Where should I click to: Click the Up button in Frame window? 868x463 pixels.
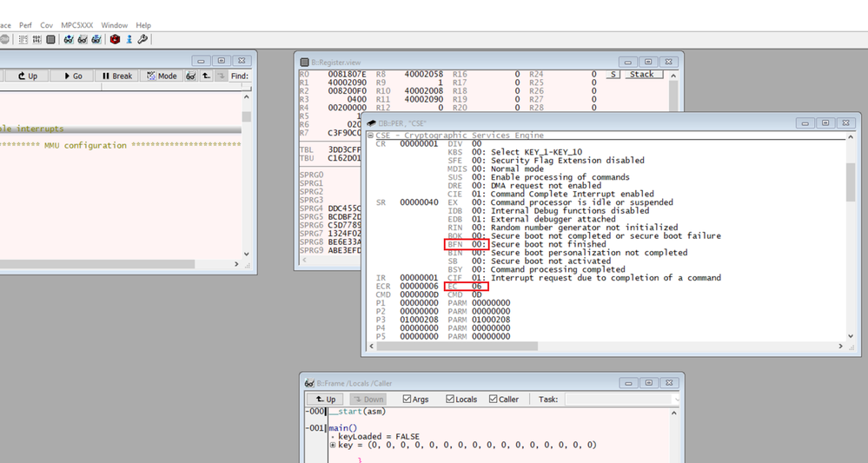pos(325,399)
